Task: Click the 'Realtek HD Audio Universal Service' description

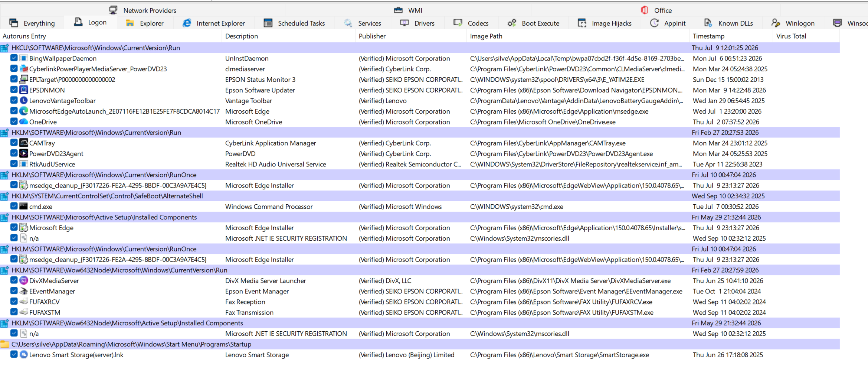Action: (x=276, y=164)
